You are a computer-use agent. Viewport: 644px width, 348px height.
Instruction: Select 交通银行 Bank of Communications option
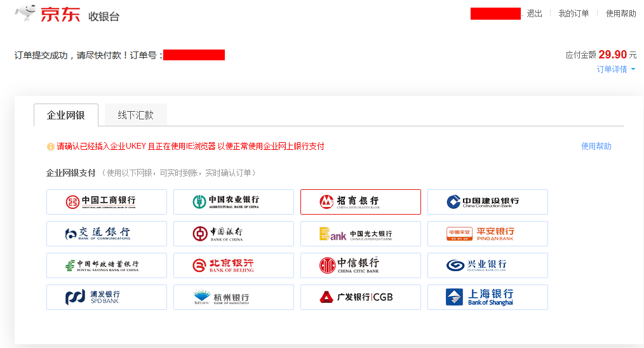pyautogui.click(x=107, y=233)
